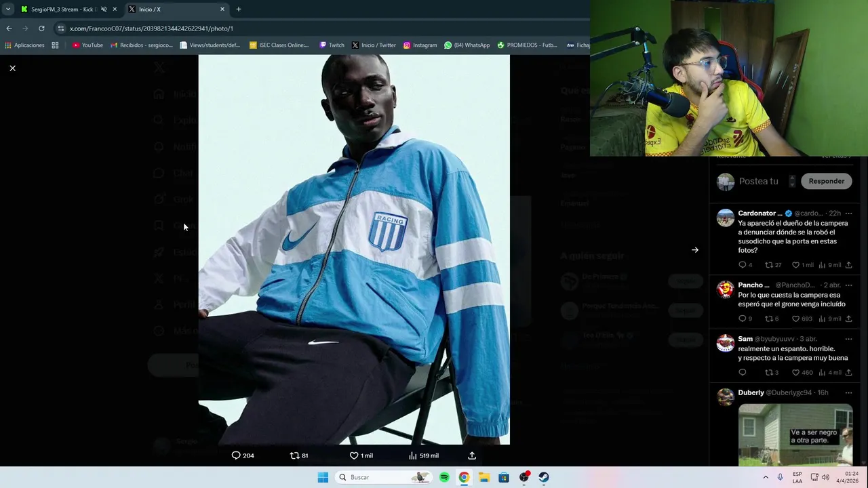Share Pancho's comment
Image resolution: width=868 pixels, height=488 pixels.
(x=848, y=319)
